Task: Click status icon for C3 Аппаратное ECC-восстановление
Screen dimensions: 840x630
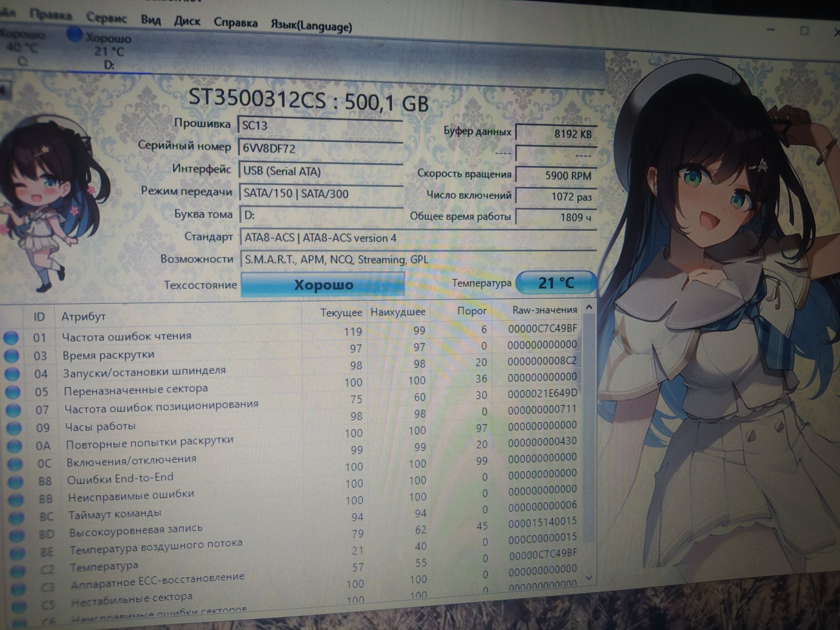Action: pyautogui.click(x=18, y=589)
